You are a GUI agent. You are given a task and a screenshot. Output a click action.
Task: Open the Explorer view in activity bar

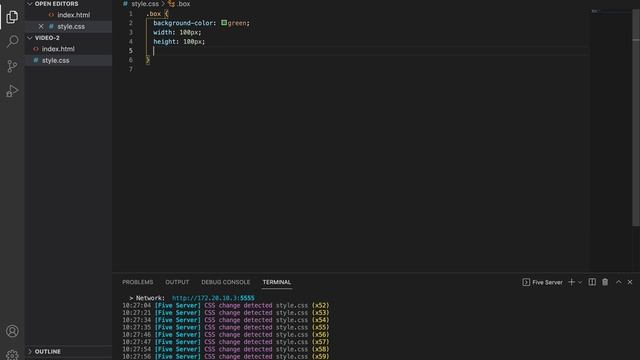pos(12,17)
